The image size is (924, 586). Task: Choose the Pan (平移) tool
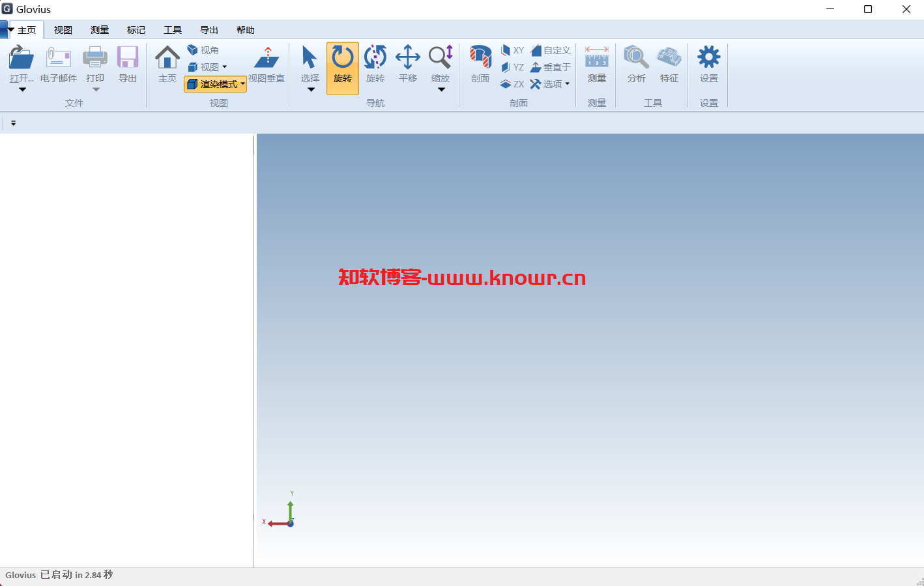408,57
